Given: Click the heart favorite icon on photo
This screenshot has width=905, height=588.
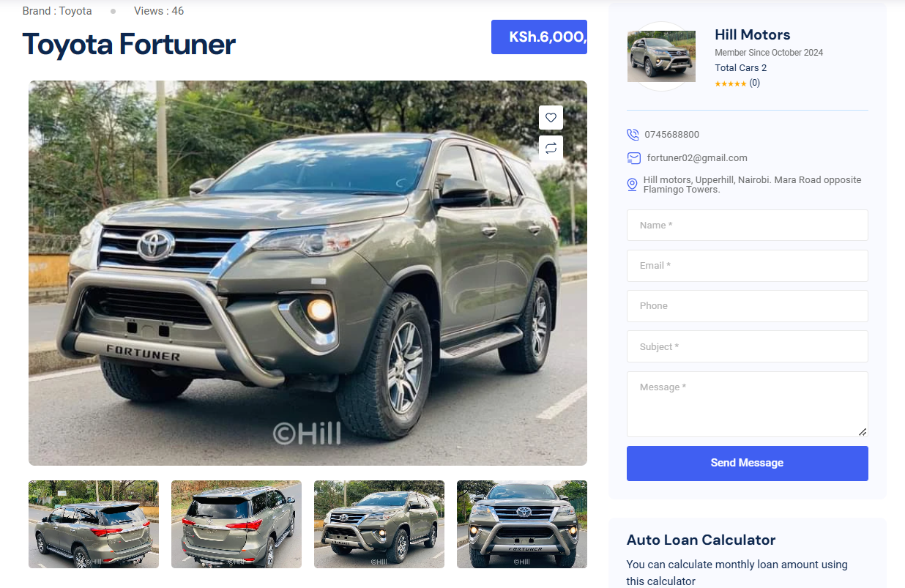Looking at the screenshot, I should [x=551, y=118].
